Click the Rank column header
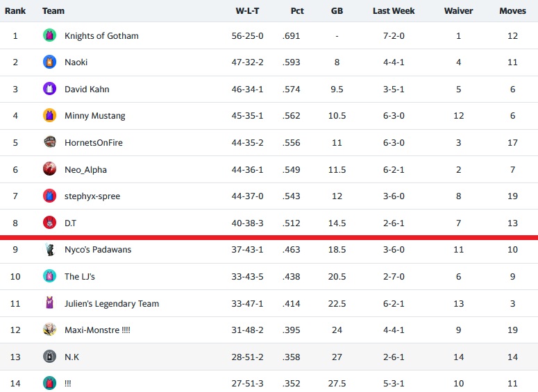The image size is (538, 392). 15,11
